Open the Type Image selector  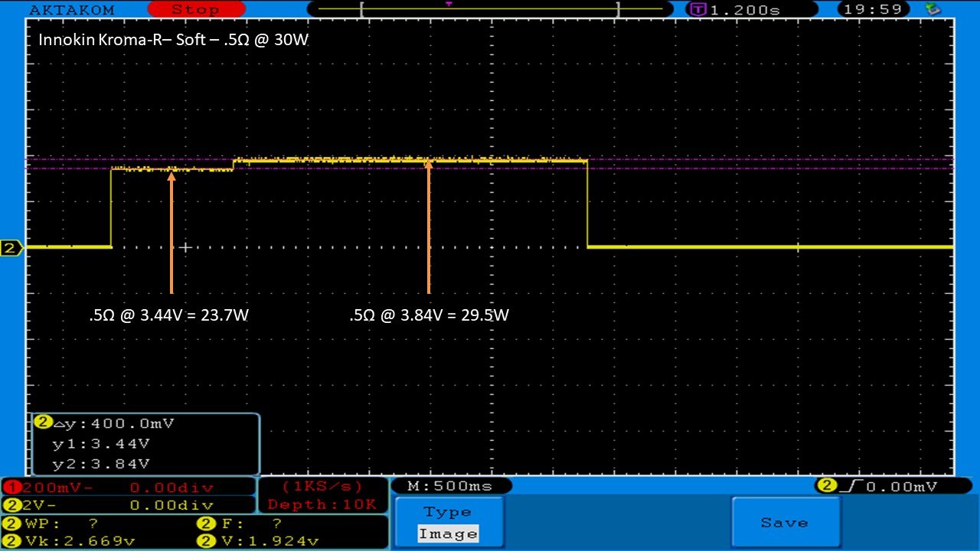point(449,523)
